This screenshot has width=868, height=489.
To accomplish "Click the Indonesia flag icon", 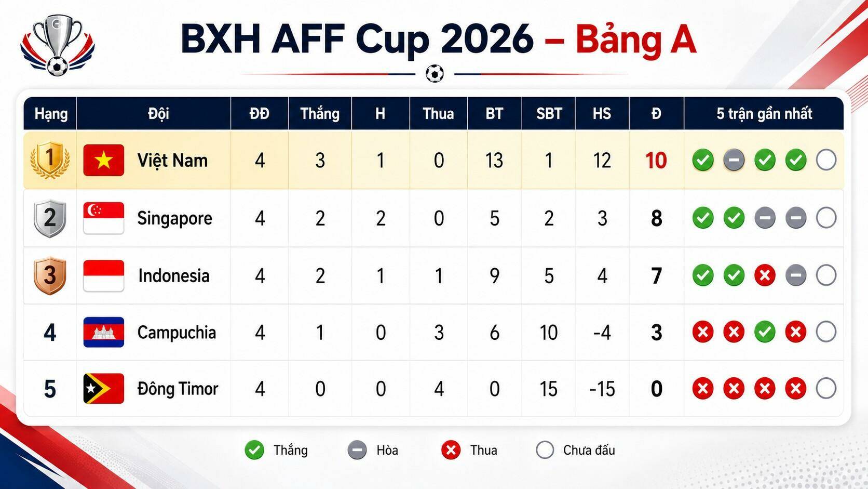I will click(x=104, y=275).
